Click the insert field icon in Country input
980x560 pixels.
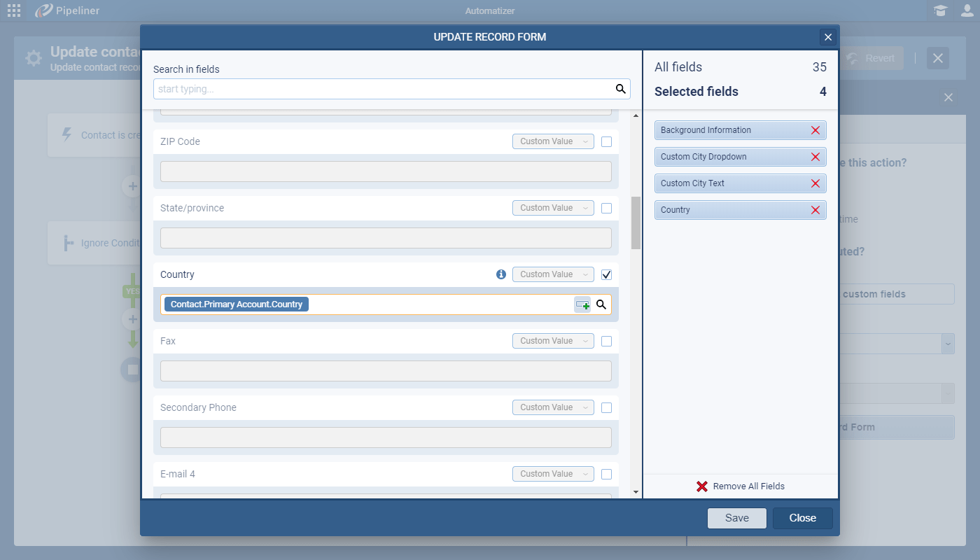coord(582,304)
